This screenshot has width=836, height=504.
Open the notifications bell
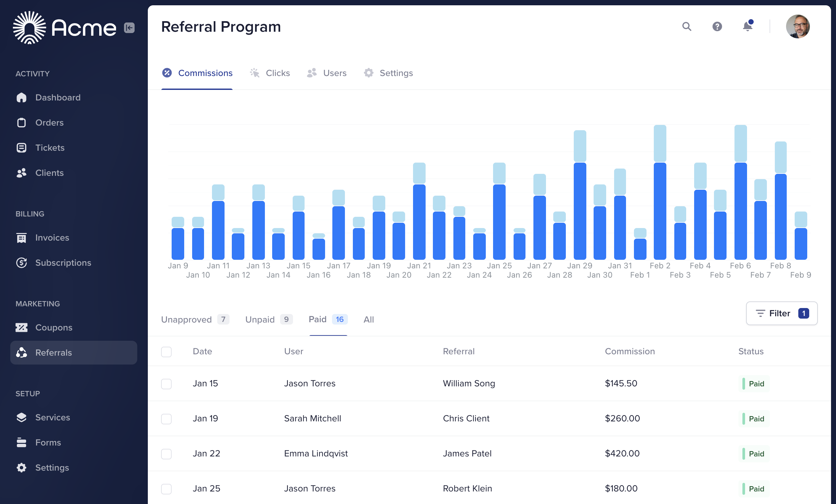coord(747,26)
